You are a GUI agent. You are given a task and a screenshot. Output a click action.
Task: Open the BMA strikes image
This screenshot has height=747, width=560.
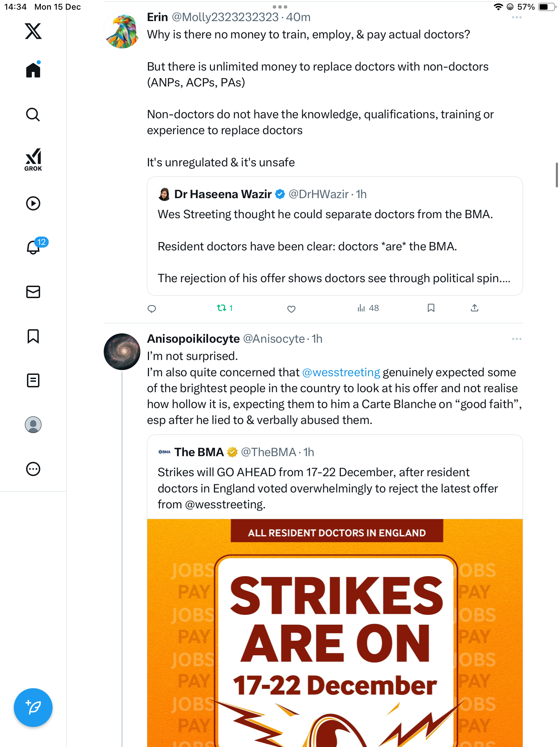click(335, 633)
